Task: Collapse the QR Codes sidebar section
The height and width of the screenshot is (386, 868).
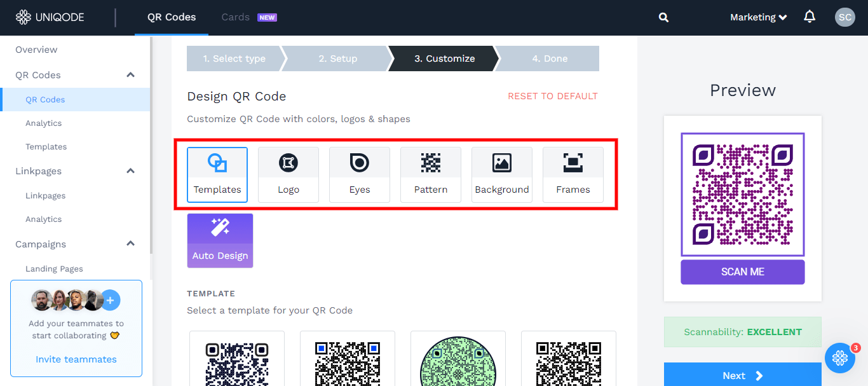Action: [x=130, y=75]
